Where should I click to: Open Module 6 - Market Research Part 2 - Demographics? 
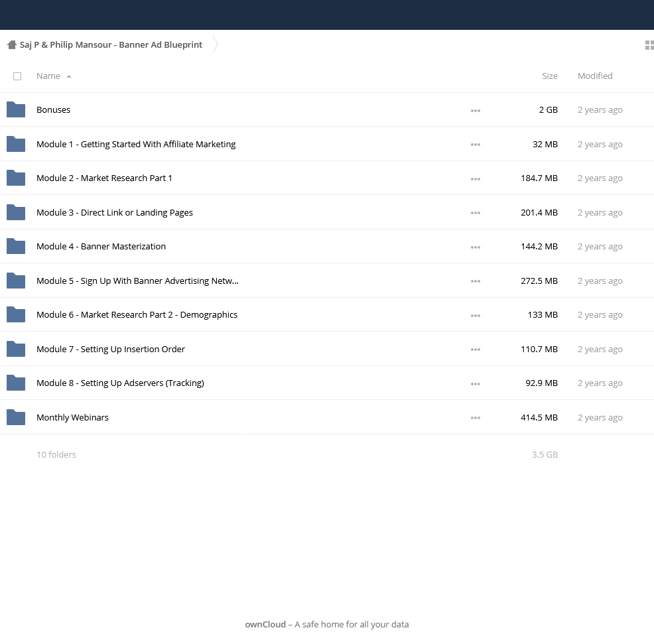click(137, 315)
